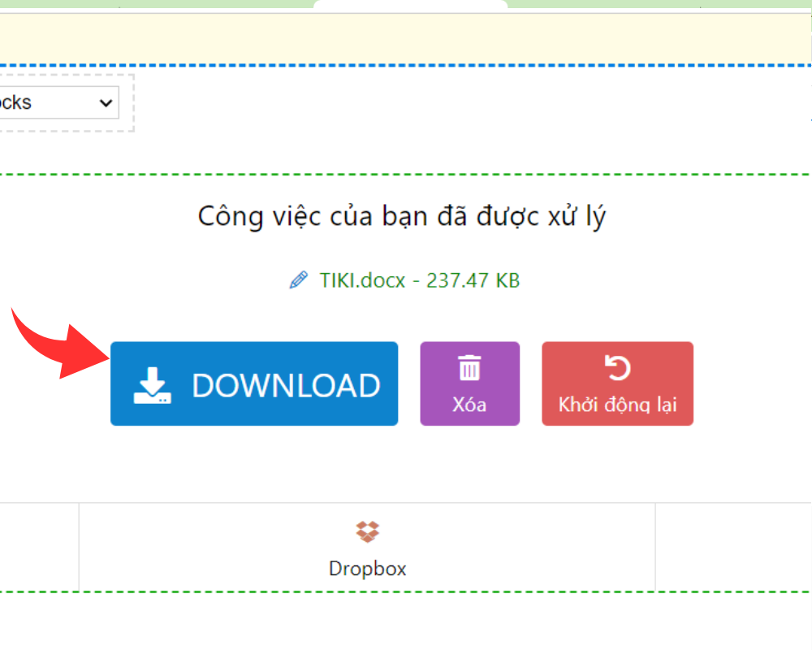812x650 pixels.
Task: Click the heading "Công việc của bạn đã được xử lý"
Action: (402, 216)
